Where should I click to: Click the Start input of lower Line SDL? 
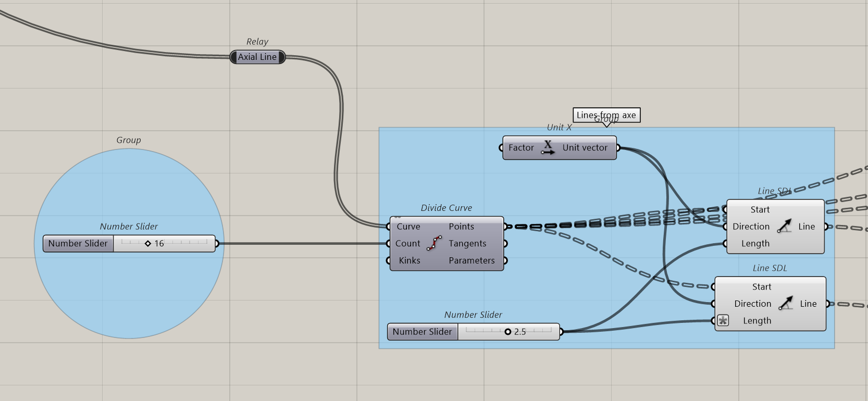[762, 286]
